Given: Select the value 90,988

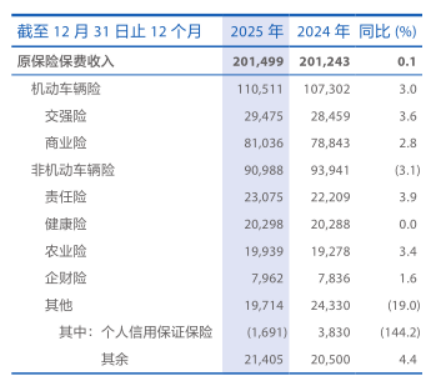Looking at the screenshot, I should 263,170.
